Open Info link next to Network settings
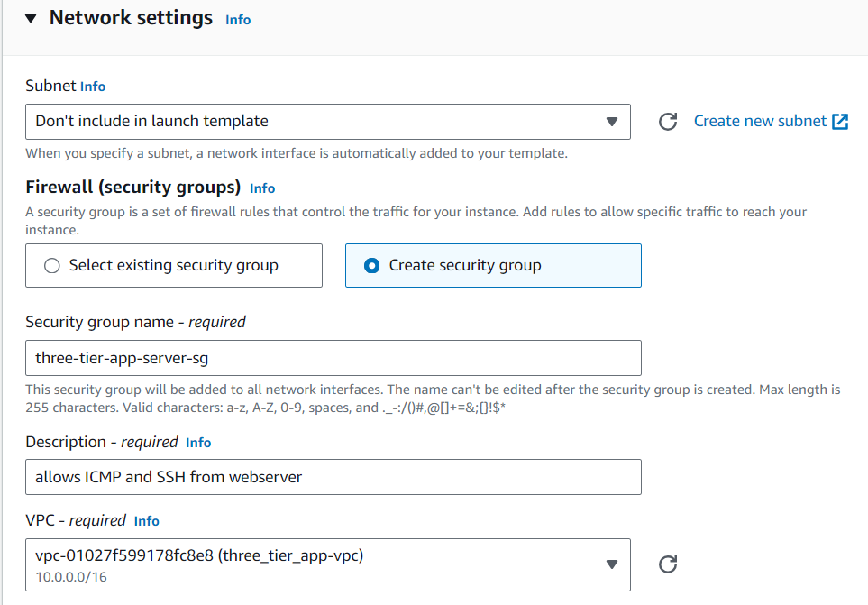The width and height of the screenshot is (868, 605). [238, 20]
